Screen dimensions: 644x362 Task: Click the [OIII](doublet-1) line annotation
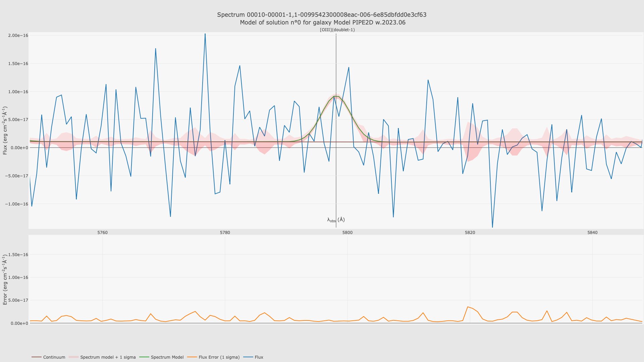(337, 30)
